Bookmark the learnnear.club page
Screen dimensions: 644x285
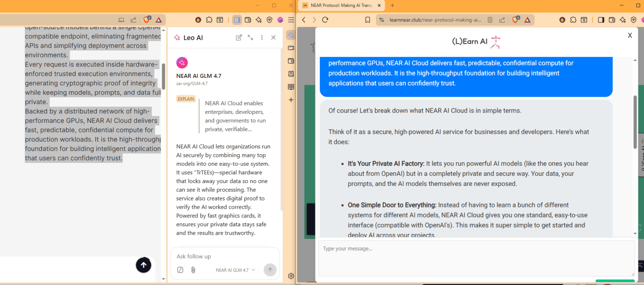pyautogui.click(x=368, y=19)
